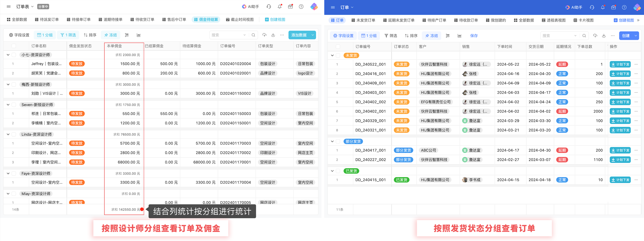Switch to 透视表视图 tab
This screenshot has height=241, width=644.
(x=554, y=20)
